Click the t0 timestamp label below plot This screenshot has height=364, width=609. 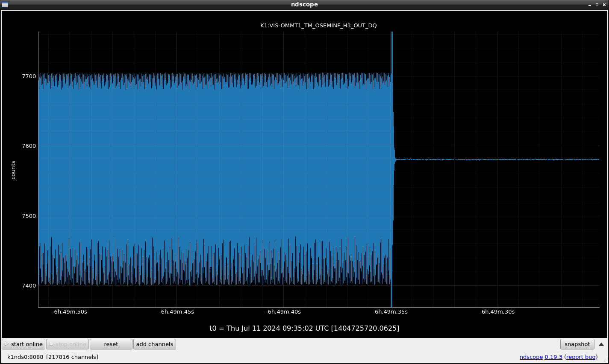[x=304, y=328]
